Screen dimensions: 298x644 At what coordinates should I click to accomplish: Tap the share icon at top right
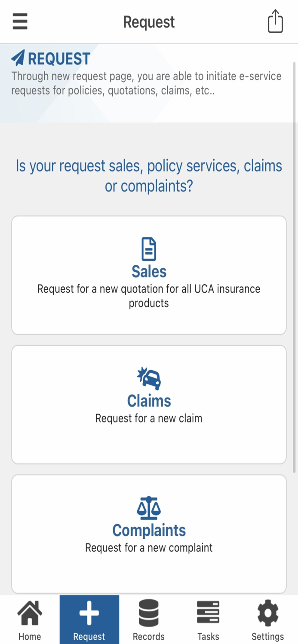[x=275, y=21]
